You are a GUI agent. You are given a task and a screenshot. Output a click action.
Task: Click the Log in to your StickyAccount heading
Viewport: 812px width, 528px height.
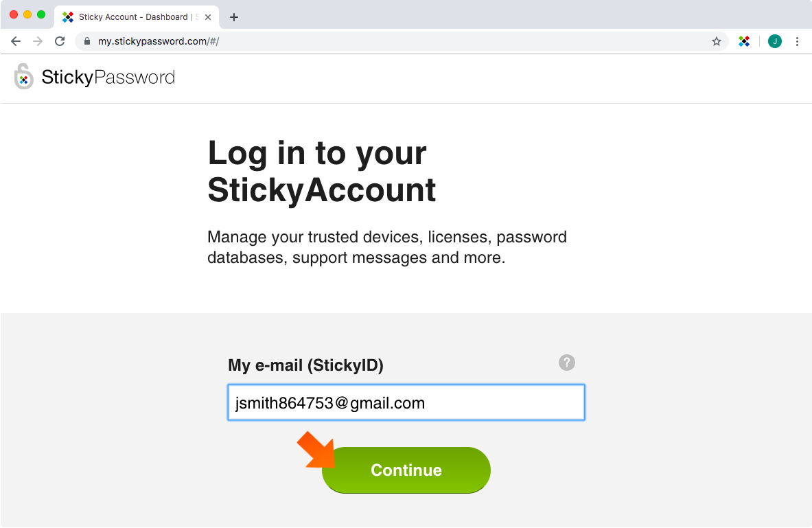coord(322,172)
